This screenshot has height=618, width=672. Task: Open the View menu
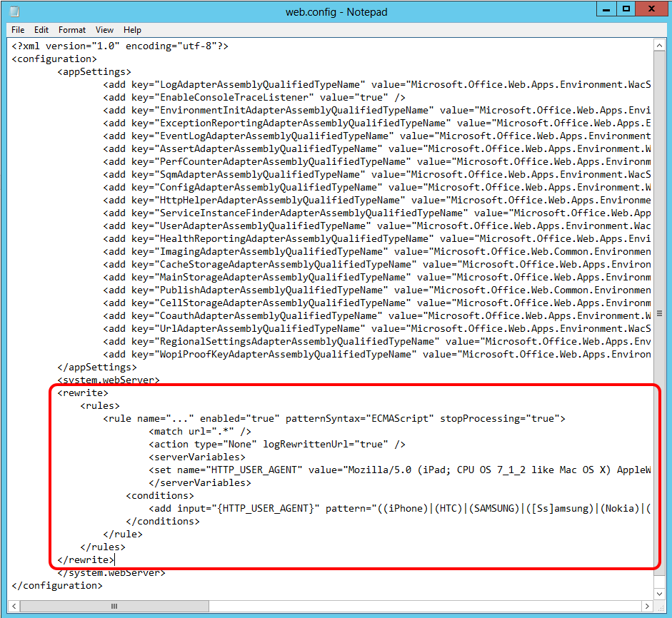104,30
